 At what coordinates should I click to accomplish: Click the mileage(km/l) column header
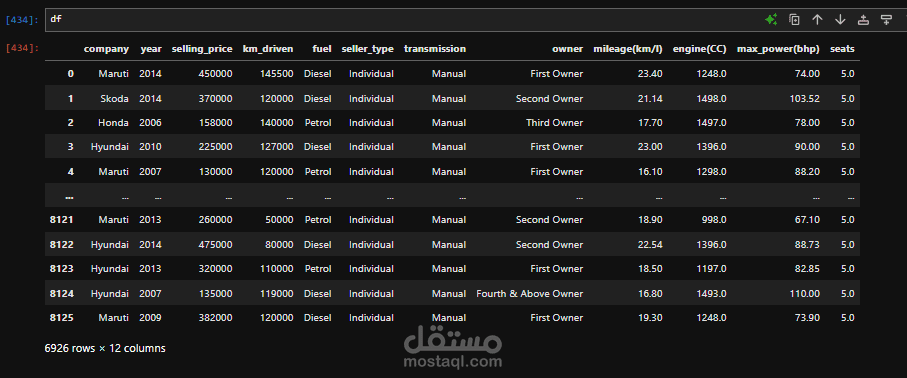point(628,49)
